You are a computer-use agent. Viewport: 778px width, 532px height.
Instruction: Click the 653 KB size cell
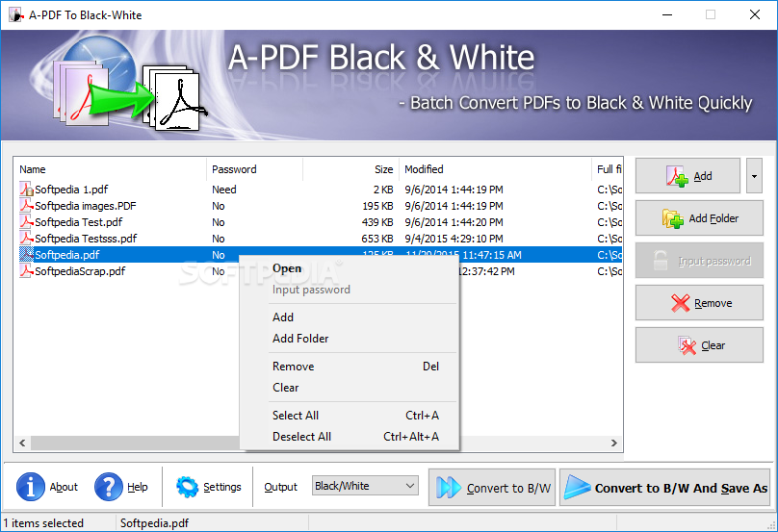[x=378, y=239]
